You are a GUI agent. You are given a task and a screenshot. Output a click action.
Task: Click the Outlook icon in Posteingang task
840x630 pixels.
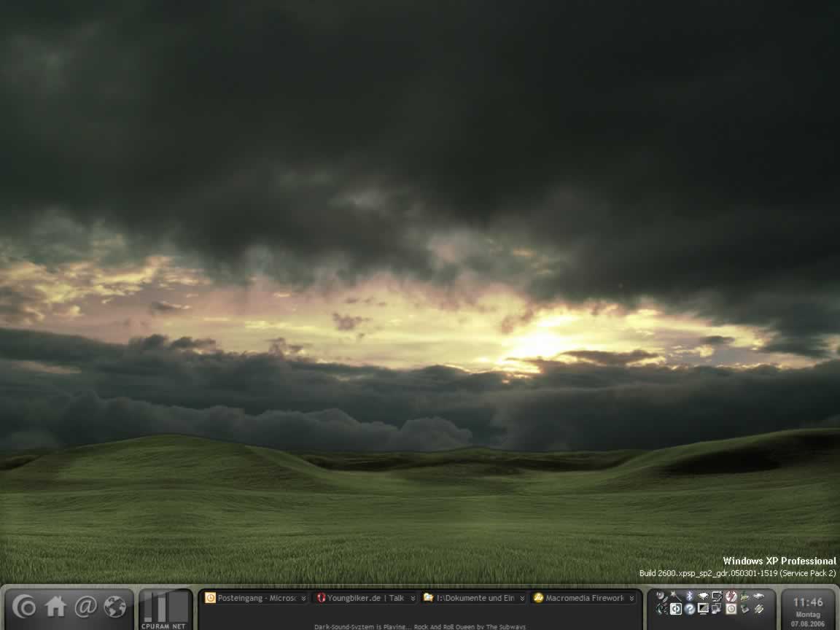click(211, 598)
